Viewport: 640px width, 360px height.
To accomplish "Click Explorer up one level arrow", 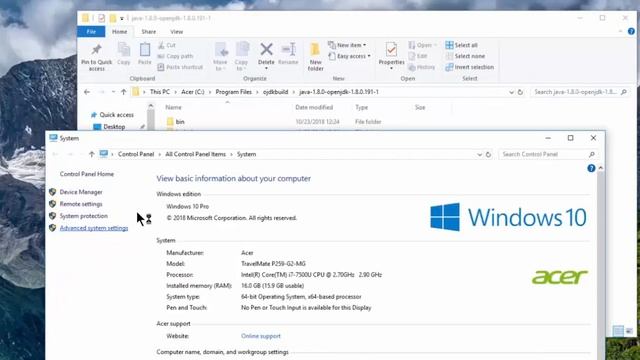I will point(124,92).
